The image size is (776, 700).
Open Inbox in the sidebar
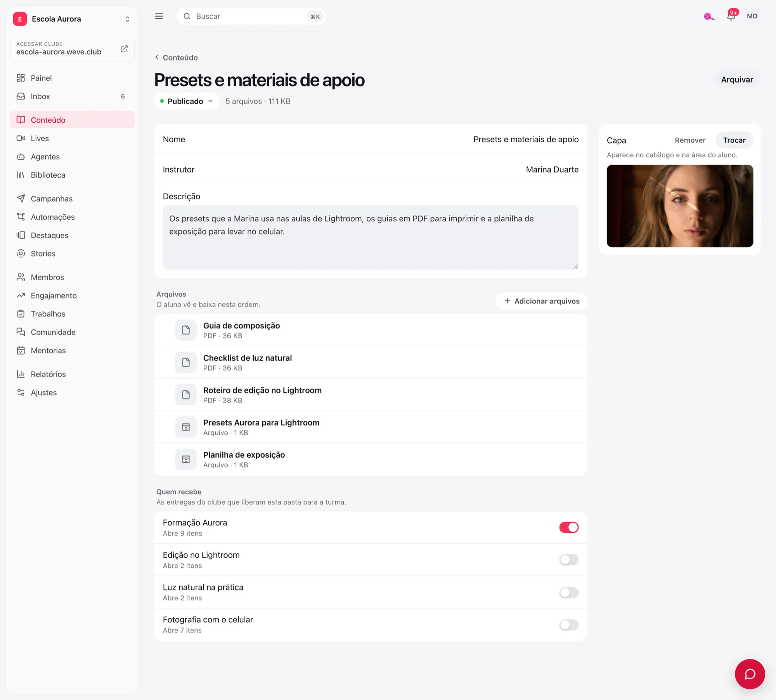click(x=72, y=96)
